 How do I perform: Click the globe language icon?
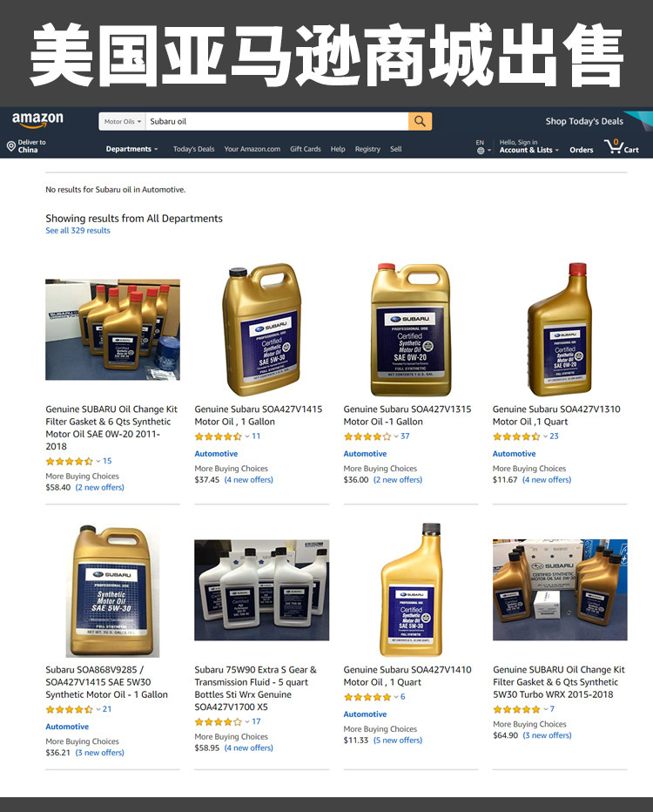[x=481, y=151]
